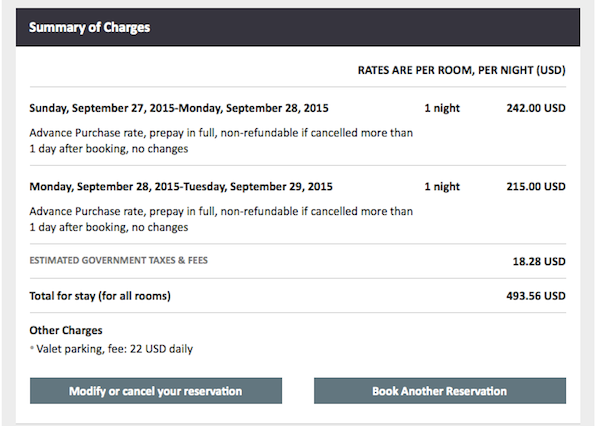Select the Monday, September 28 date range
Image resolution: width=595 pixels, height=426 pixels.
[181, 187]
